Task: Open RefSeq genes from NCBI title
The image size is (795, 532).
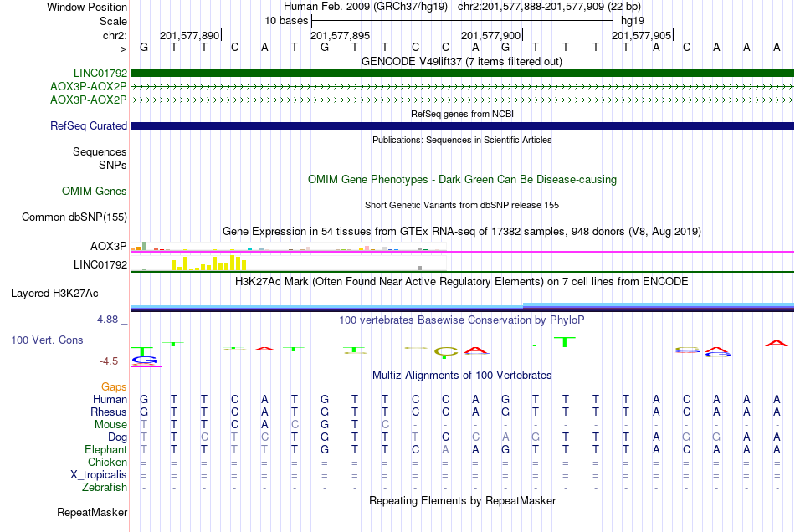Action: click(x=462, y=114)
